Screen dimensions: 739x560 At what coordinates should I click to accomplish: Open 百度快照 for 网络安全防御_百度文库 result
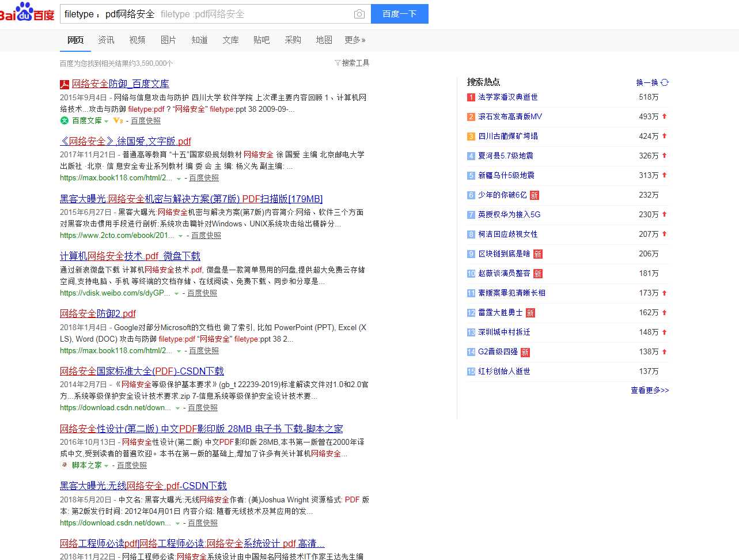click(x=146, y=120)
